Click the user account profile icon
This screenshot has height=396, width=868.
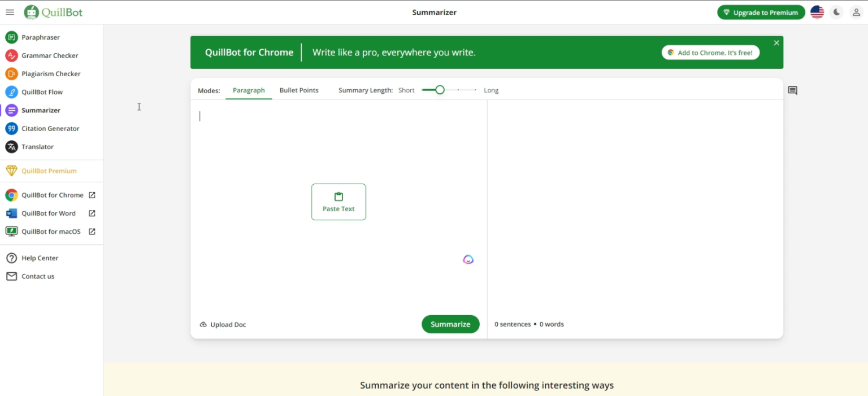pos(856,12)
